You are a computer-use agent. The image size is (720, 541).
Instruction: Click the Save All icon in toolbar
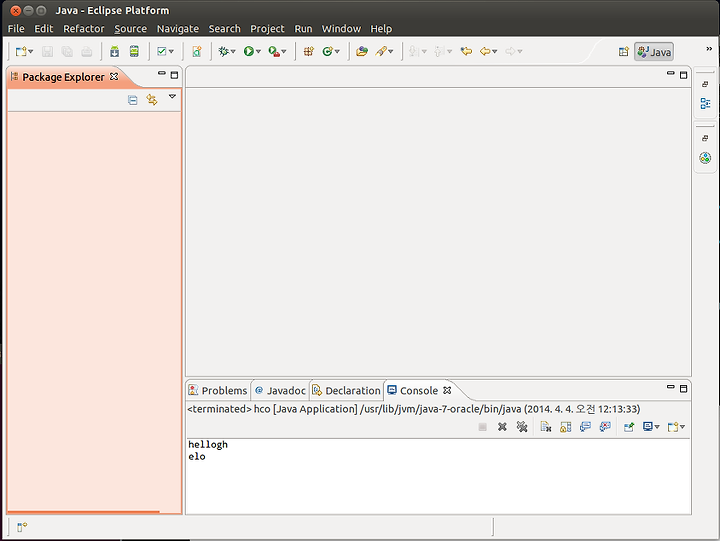point(67,51)
